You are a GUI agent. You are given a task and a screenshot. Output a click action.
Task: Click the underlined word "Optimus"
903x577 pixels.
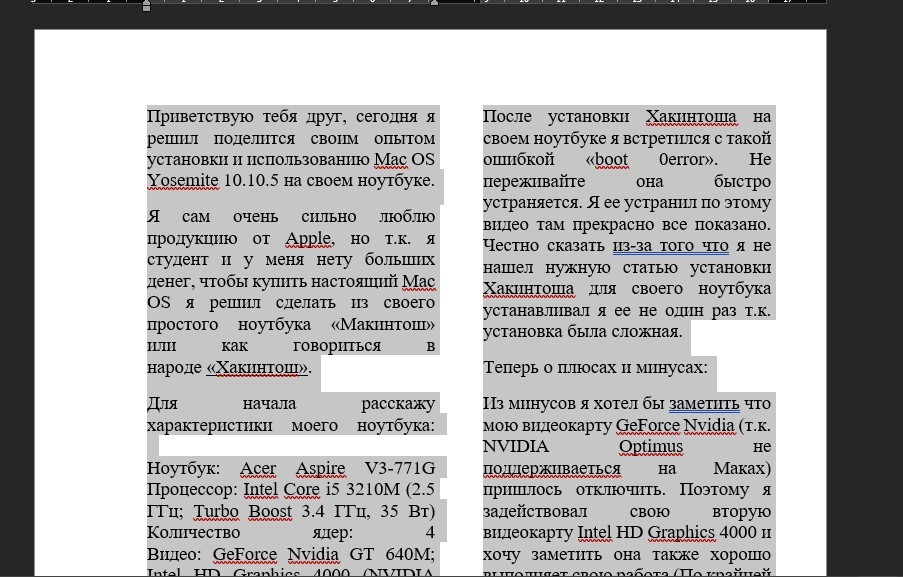[x=651, y=447]
